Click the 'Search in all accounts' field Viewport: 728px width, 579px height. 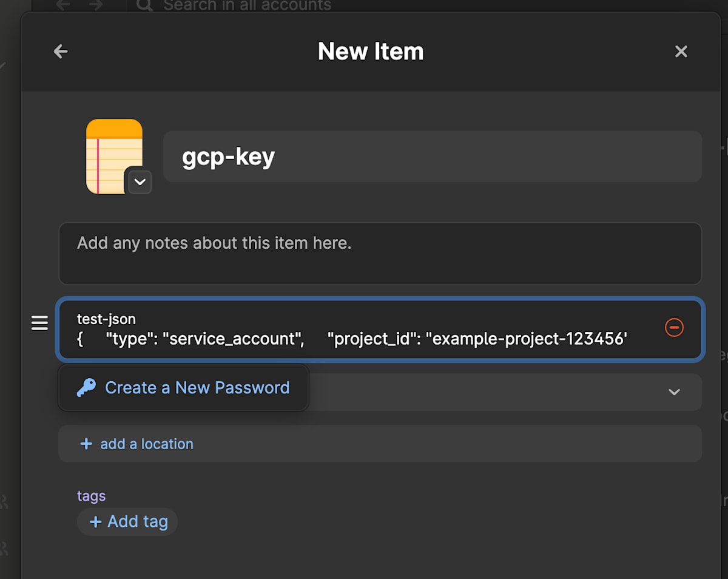(247, 6)
